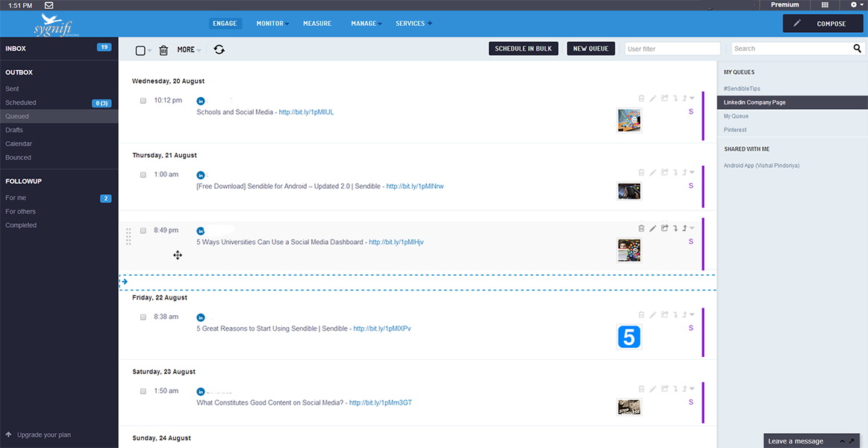Move the 8:49 pm post down in the queue
Viewport: 868px width, 448px height.
click(675, 228)
